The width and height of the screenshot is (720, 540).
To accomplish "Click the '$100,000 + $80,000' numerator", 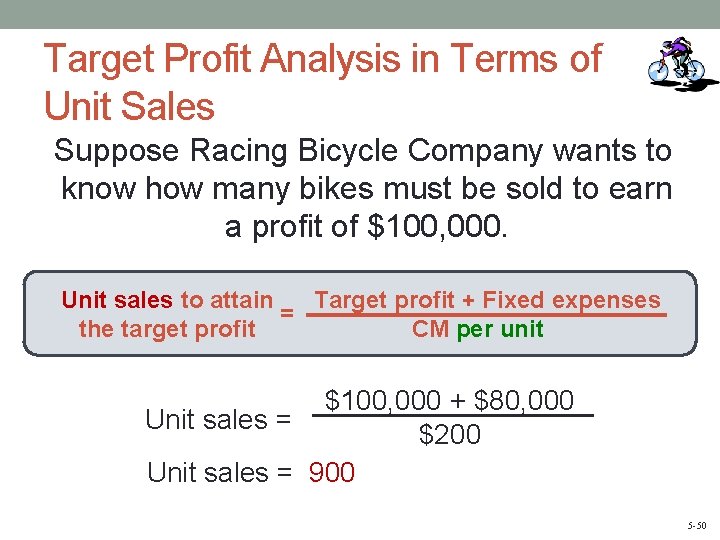I will tap(449, 399).
